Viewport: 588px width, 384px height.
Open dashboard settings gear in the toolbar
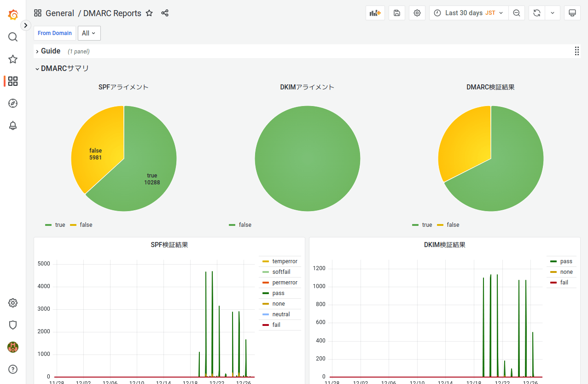(x=417, y=13)
